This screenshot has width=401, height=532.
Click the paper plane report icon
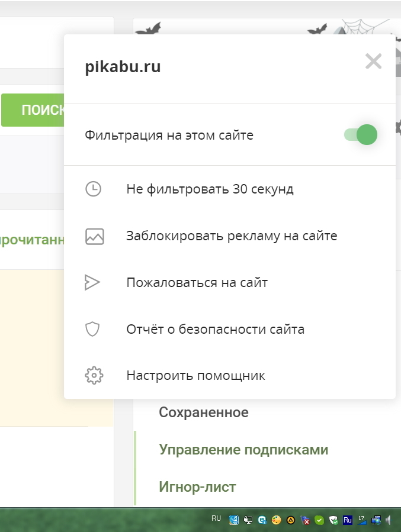tap(93, 282)
